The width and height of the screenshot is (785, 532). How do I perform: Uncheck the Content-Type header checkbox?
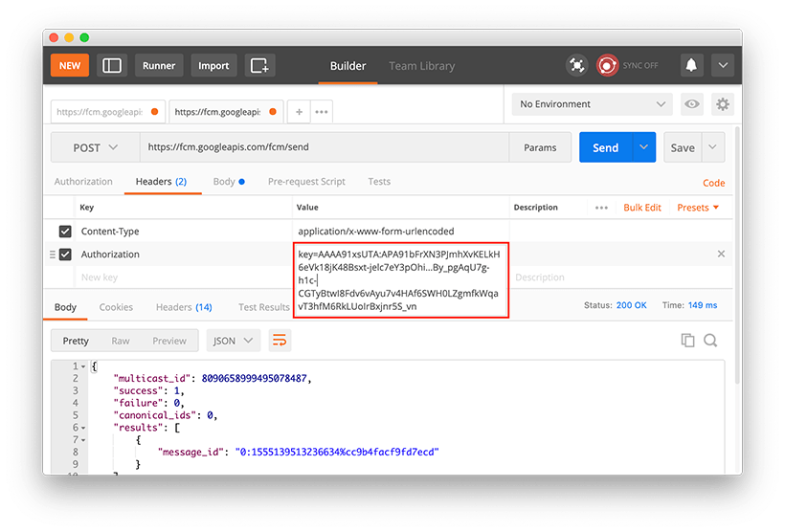pyautogui.click(x=65, y=232)
